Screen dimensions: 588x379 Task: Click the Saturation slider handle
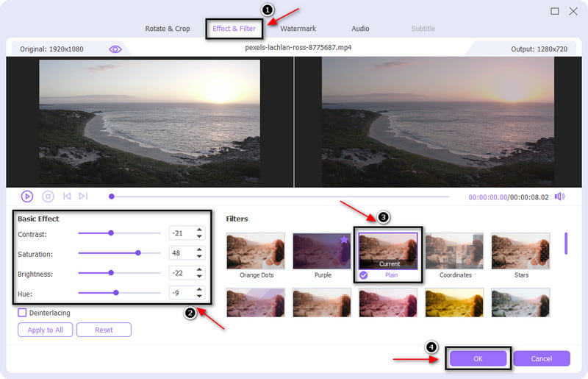coord(138,253)
